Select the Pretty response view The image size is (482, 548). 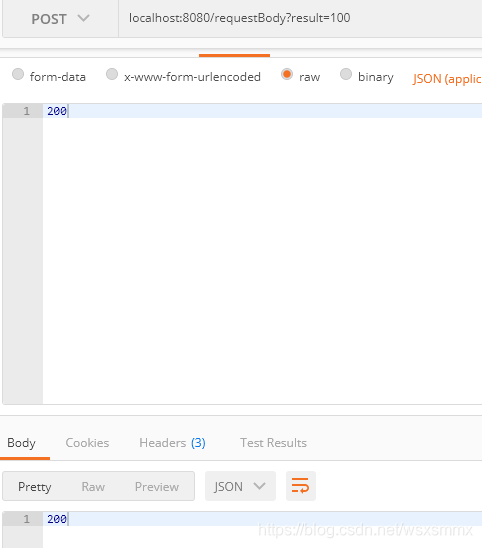point(35,486)
